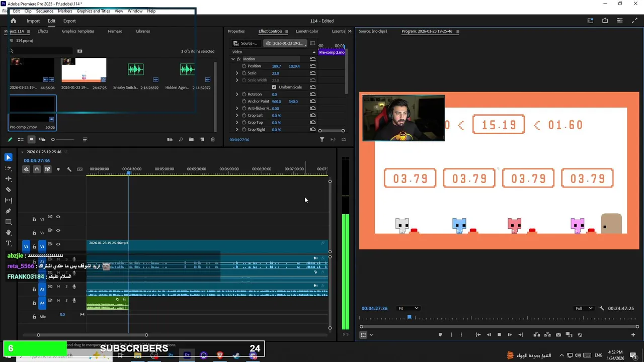
Task: Step forward one frame in Program monitor
Action: pyautogui.click(x=510, y=335)
